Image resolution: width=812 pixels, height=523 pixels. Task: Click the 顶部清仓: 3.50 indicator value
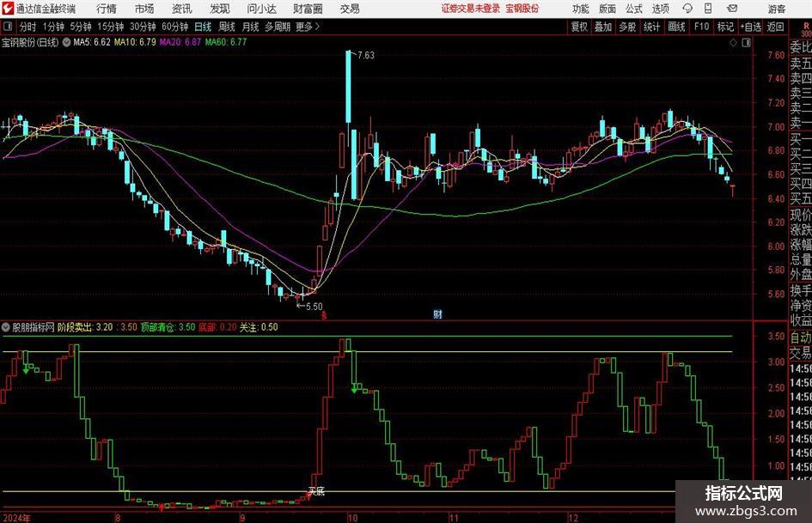[168, 327]
